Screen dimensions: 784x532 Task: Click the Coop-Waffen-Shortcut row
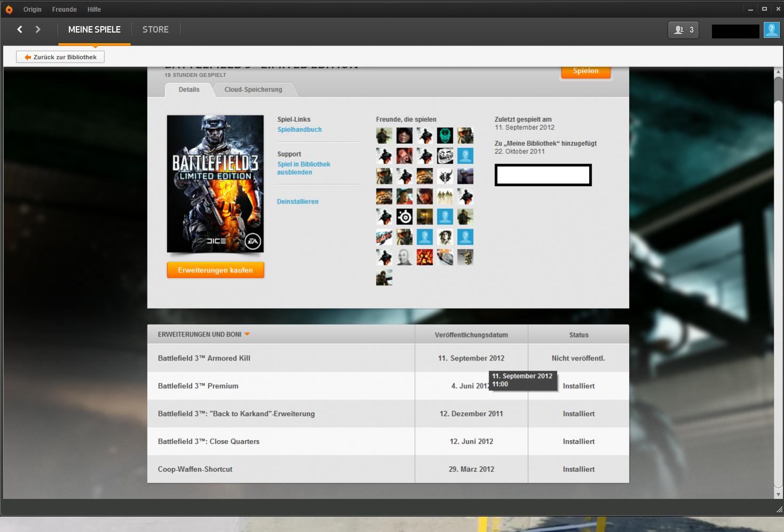tap(388, 470)
